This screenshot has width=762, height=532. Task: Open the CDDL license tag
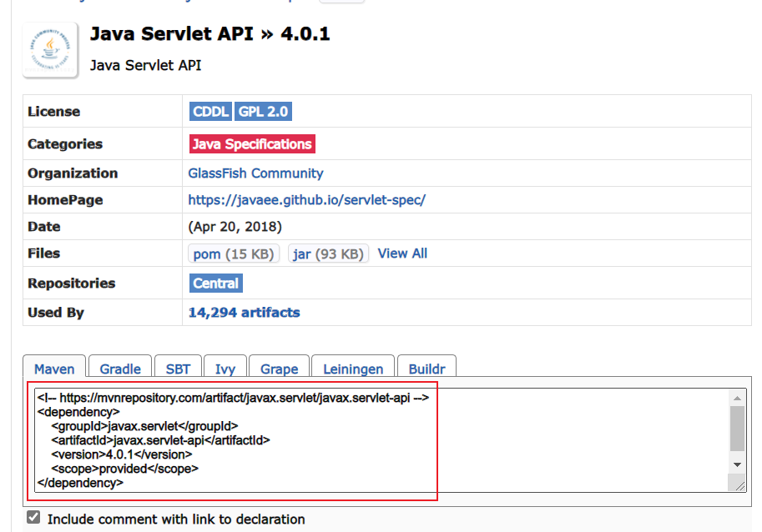(x=210, y=111)
